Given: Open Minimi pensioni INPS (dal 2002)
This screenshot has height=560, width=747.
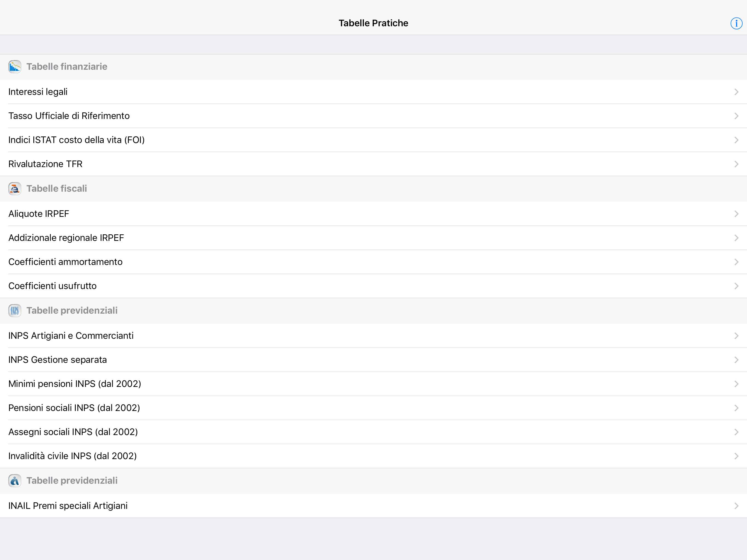Looking at the screenshot, I should point(75,384).
